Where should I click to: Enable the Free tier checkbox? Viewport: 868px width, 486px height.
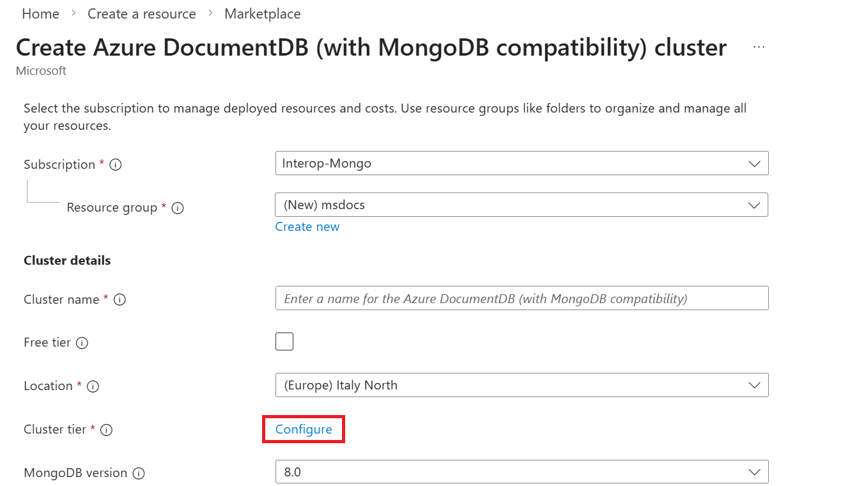pos(284,341)
